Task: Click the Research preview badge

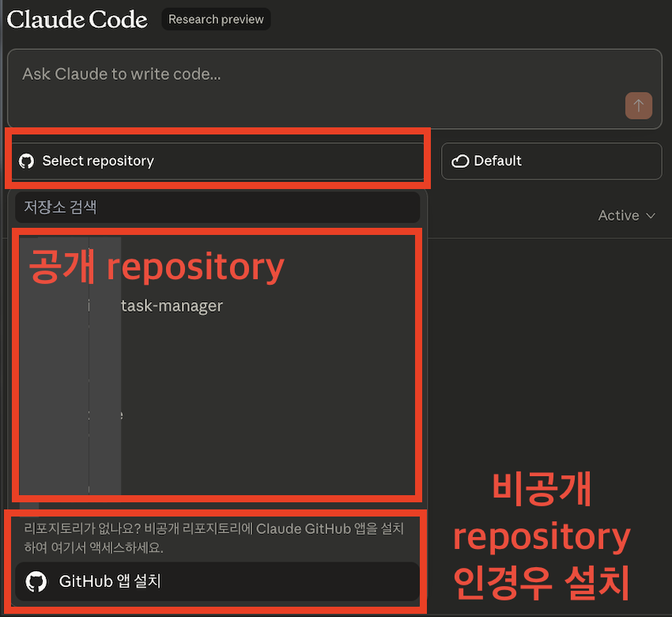Action: tap(216, 19)
